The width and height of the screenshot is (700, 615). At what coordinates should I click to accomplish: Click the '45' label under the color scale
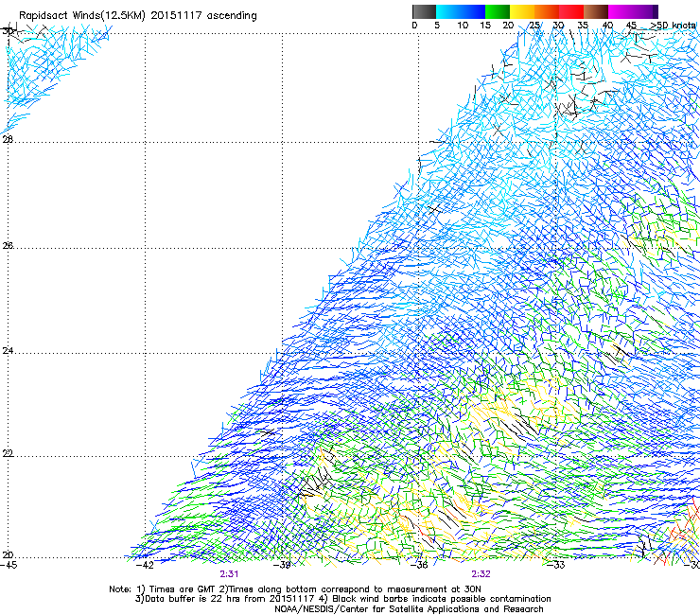point(631,26)
